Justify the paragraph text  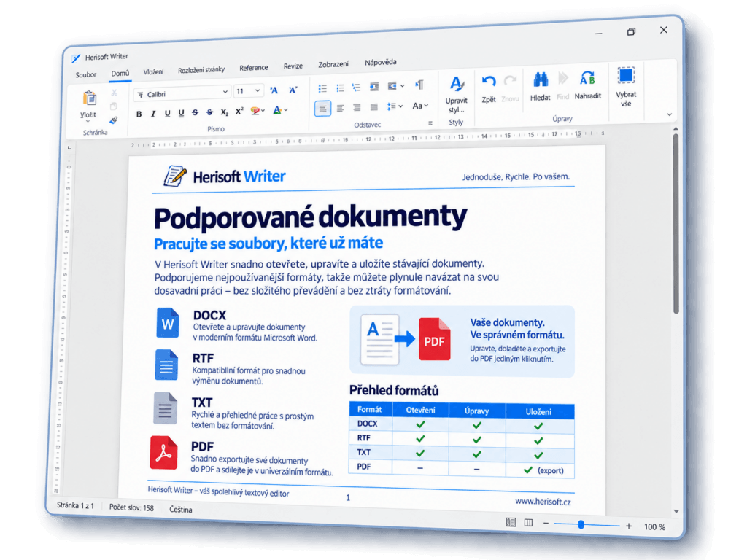374,107
